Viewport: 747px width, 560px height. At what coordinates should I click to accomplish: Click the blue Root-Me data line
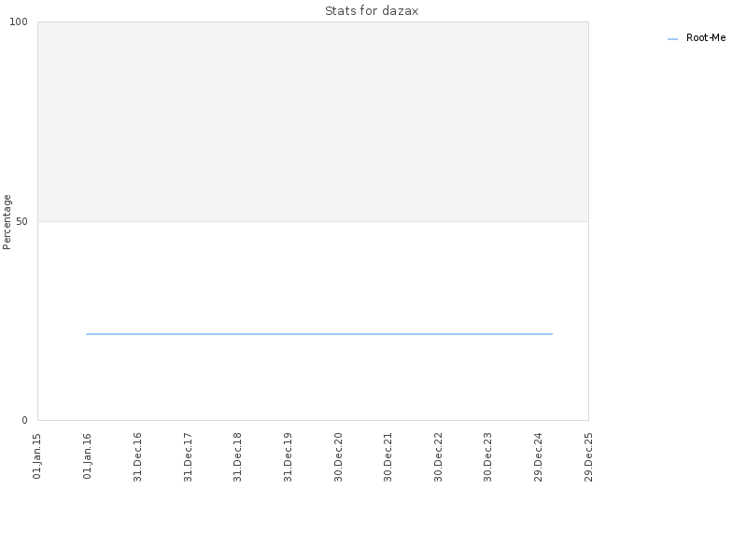(x=319, y=334)
